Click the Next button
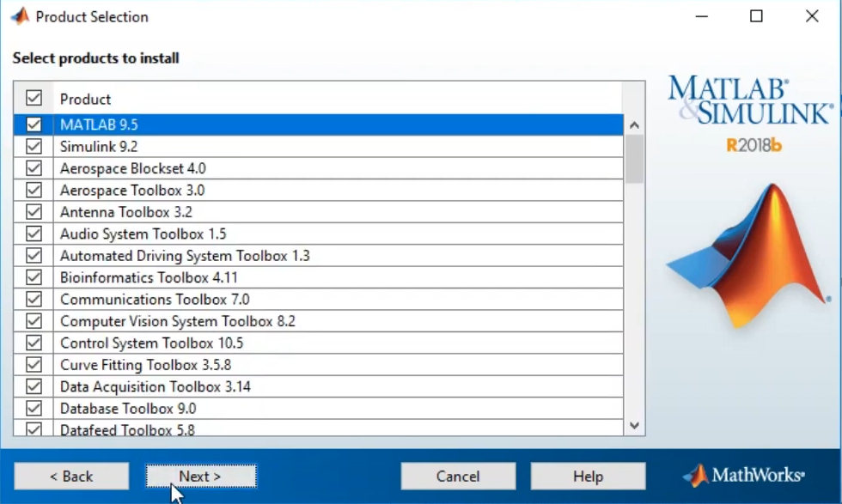 [200, 476]
